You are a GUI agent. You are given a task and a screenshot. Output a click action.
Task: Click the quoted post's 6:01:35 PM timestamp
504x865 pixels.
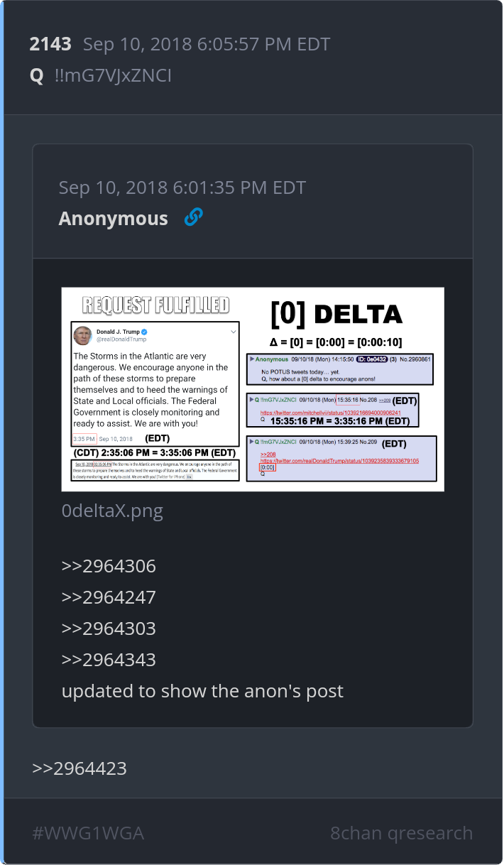tap(182, 187)
